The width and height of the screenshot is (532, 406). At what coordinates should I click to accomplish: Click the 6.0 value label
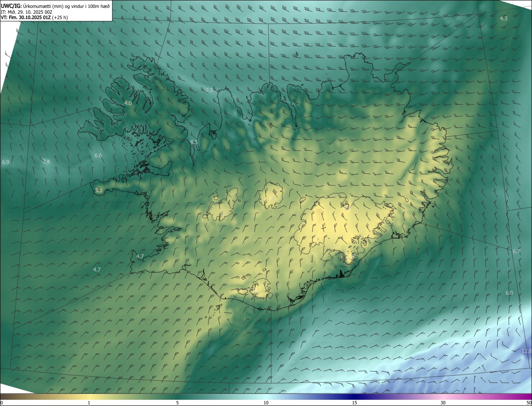tap(509, 293)
